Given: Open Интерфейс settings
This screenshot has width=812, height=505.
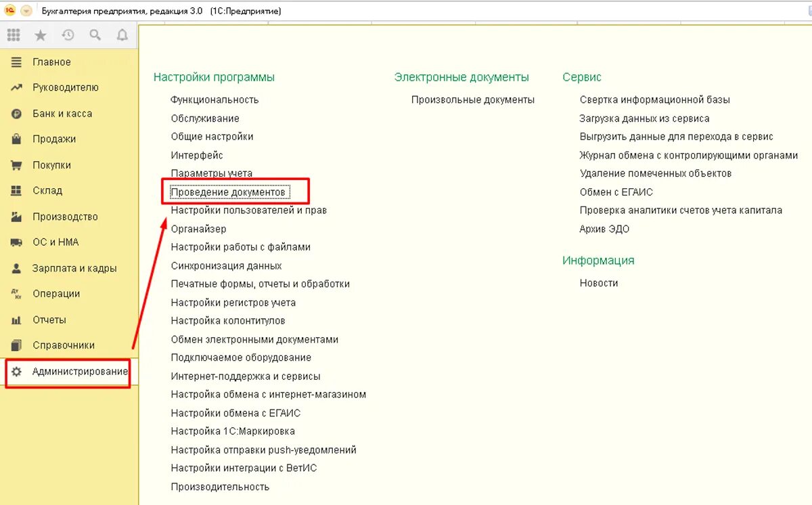Looking at the screenshot, I should click(x=197, y=155).
